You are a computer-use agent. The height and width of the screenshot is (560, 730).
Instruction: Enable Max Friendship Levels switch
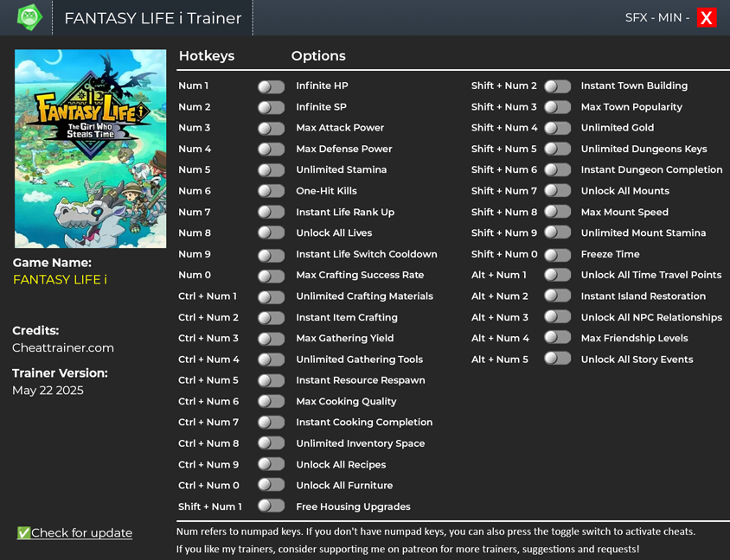557,339
